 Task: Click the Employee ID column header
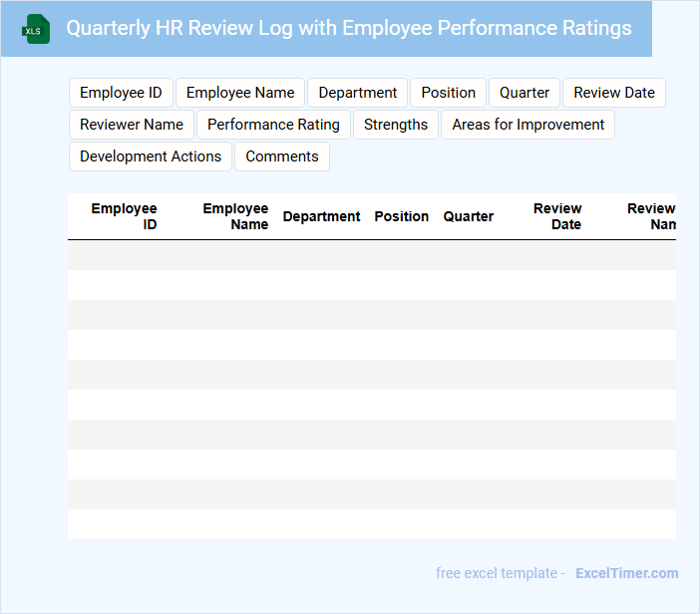click(x=125, y=216)
